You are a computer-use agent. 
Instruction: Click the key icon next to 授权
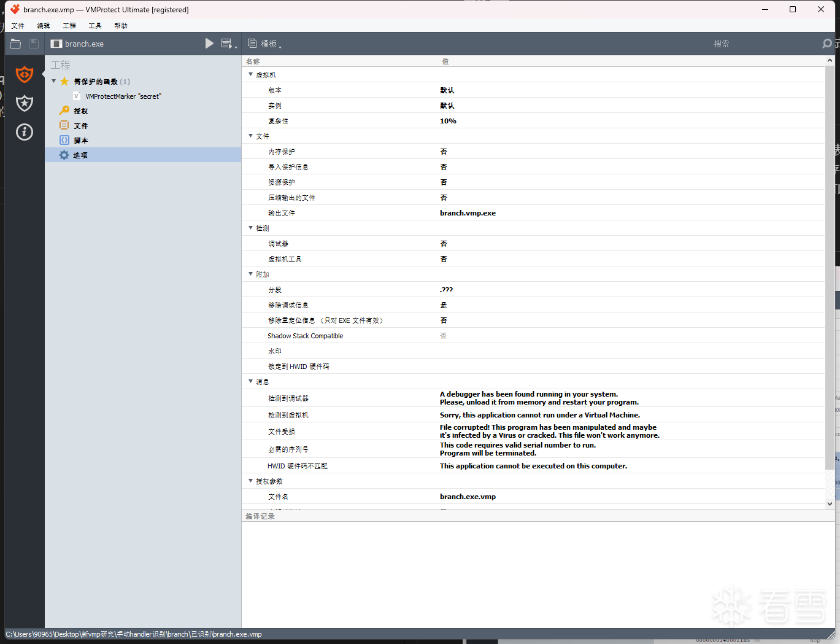coord(64,111)
